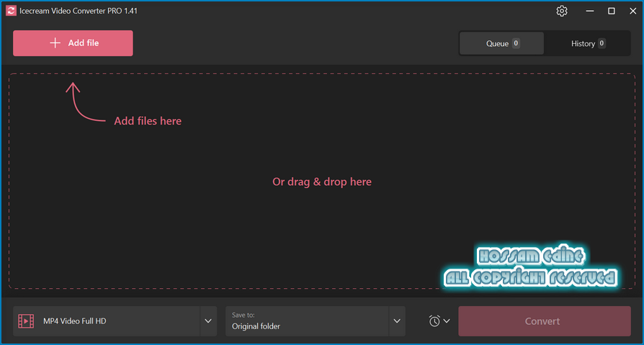Click the 'Add files here' text
This screenshot has width=644, height=345.
(x=148, y=121)
